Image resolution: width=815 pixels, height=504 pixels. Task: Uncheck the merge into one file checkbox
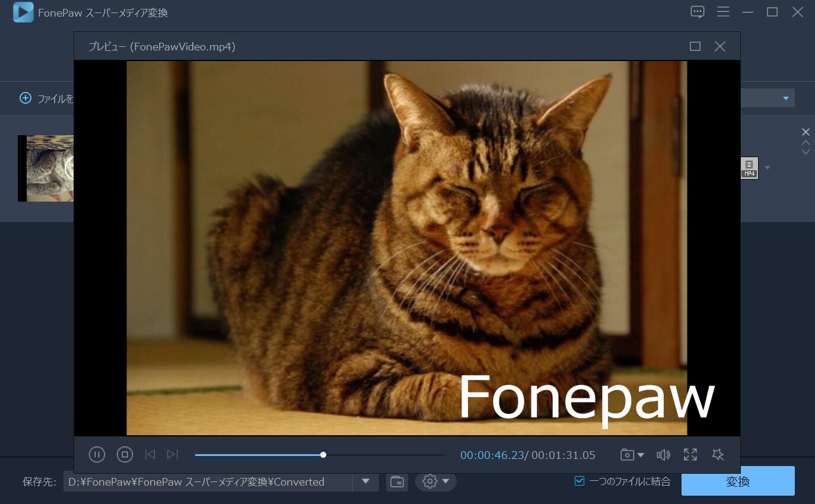click(x=580, y=481)
